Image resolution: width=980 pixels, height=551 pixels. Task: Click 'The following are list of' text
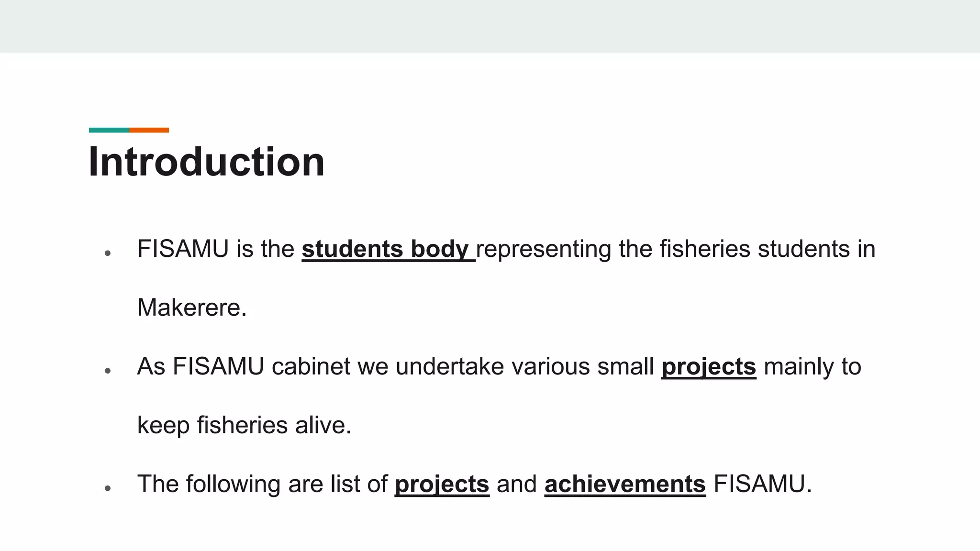[x=262, y=484]
